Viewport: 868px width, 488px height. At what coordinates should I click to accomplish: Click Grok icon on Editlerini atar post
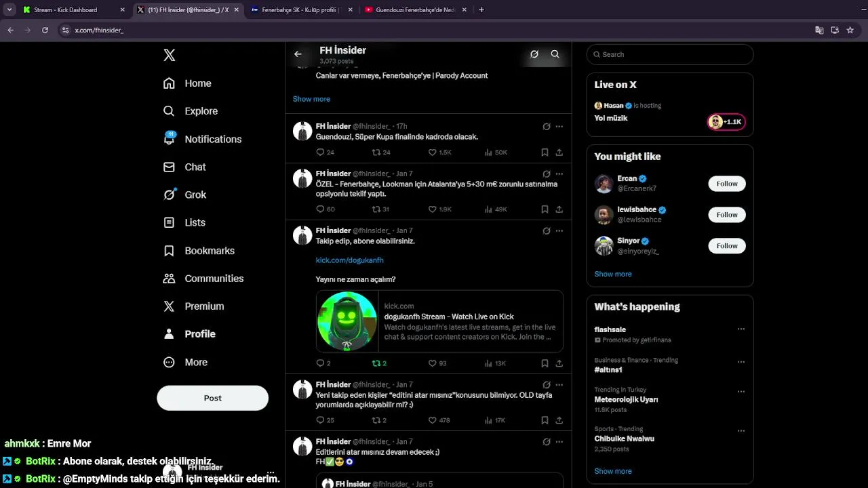click(547, 442)
